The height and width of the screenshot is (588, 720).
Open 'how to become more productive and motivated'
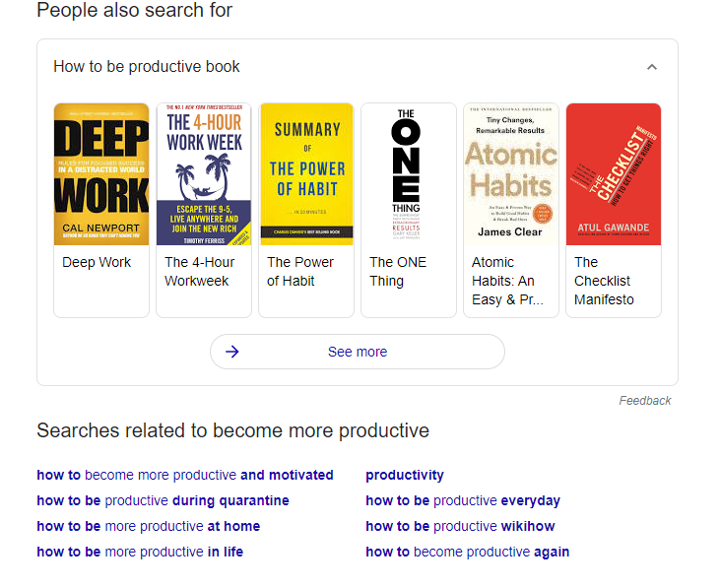[x=185, y=475]
